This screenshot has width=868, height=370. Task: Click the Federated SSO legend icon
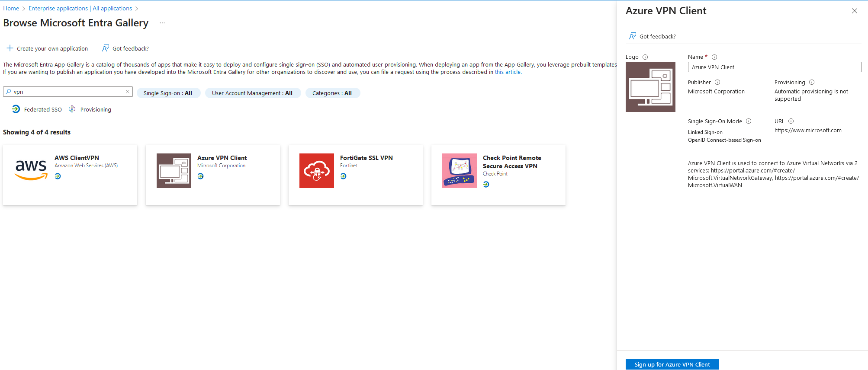point(16,109)
